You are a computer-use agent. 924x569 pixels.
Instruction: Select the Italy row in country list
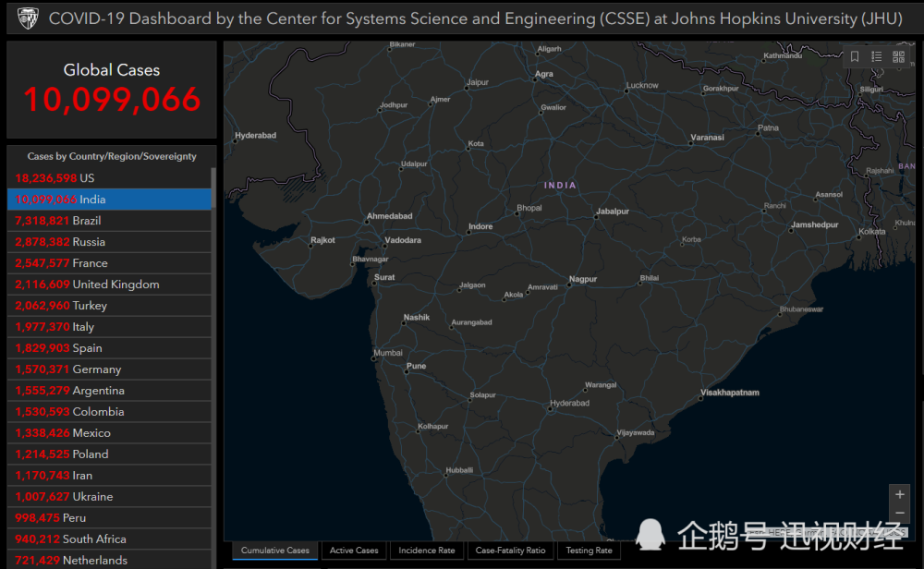click(109, 326)
